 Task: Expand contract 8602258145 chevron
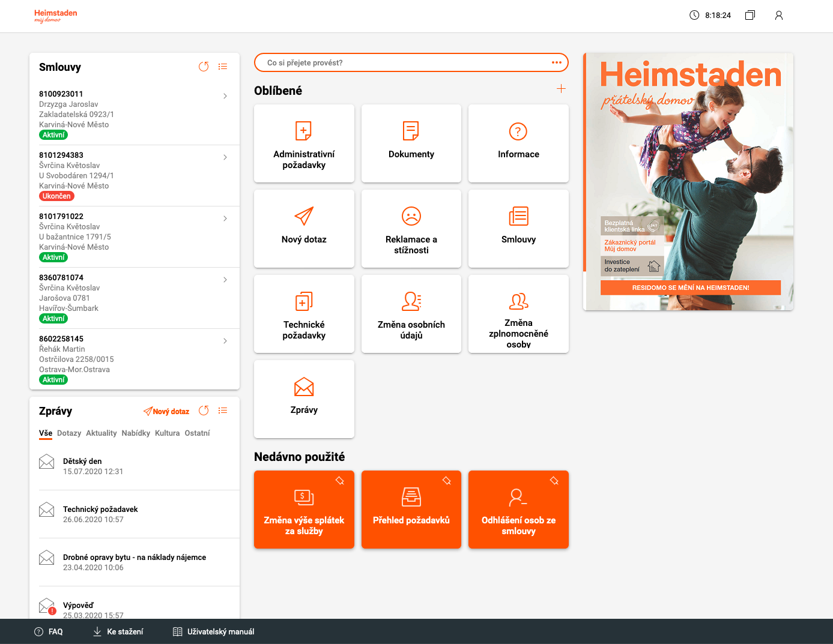tap(225, 341)
